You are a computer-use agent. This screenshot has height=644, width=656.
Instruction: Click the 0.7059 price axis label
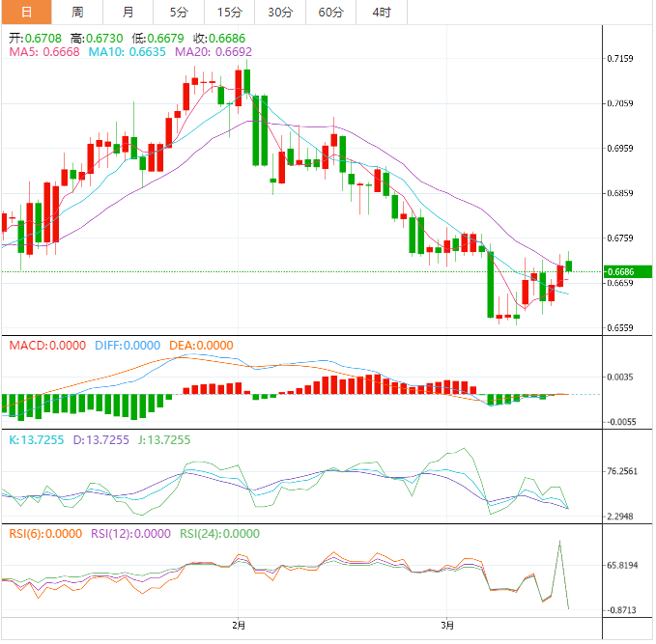click(x=620, y=103)
